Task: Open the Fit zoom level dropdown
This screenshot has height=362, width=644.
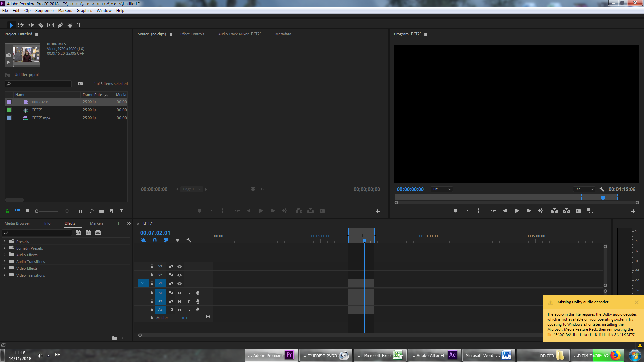Action: click(442, 189)
